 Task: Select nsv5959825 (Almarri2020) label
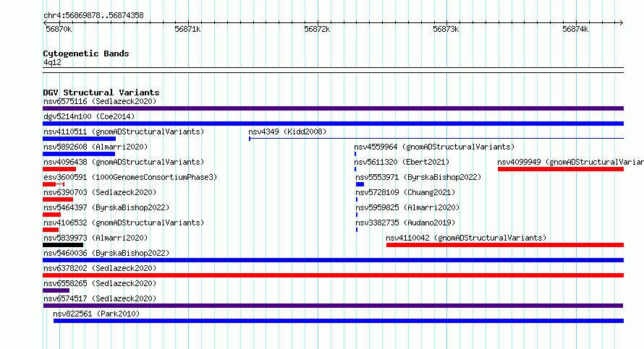coord(407,207)
